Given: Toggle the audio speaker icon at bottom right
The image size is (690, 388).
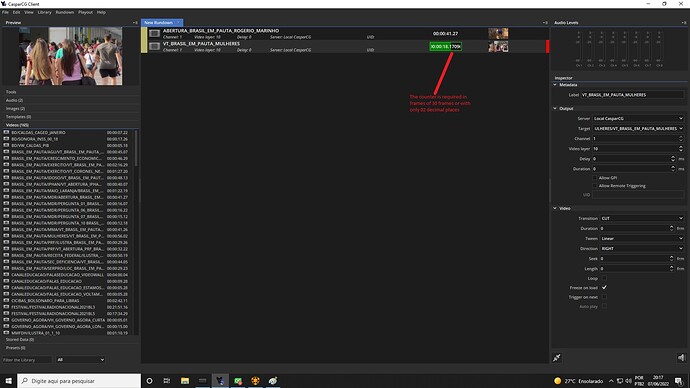Looking at the screenshot, I should [681, 358].
